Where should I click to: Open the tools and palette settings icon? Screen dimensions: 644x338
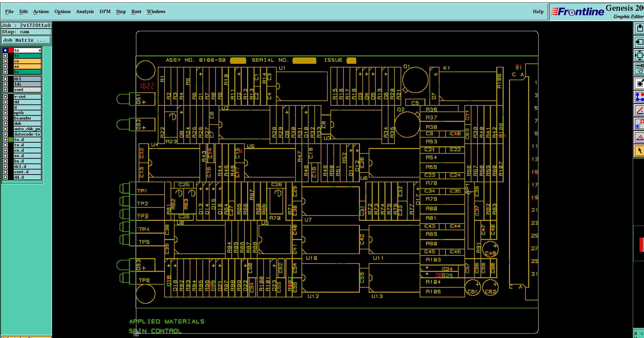click(x=639, y=69)
